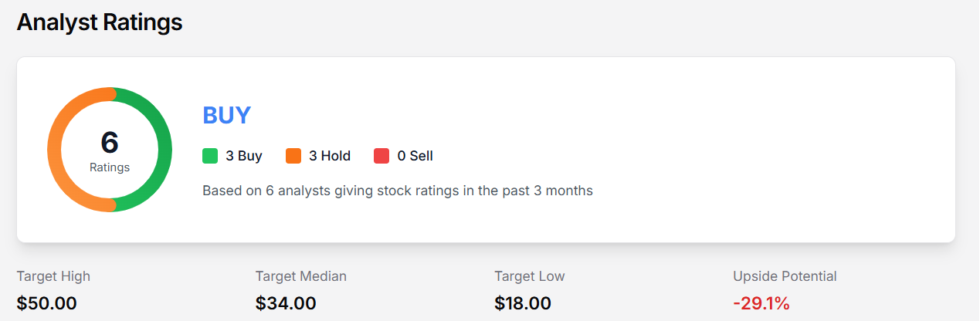Viewport: 980px width, 321px height.
Task: Click the 0 Sell legend label
Action: 415,156
